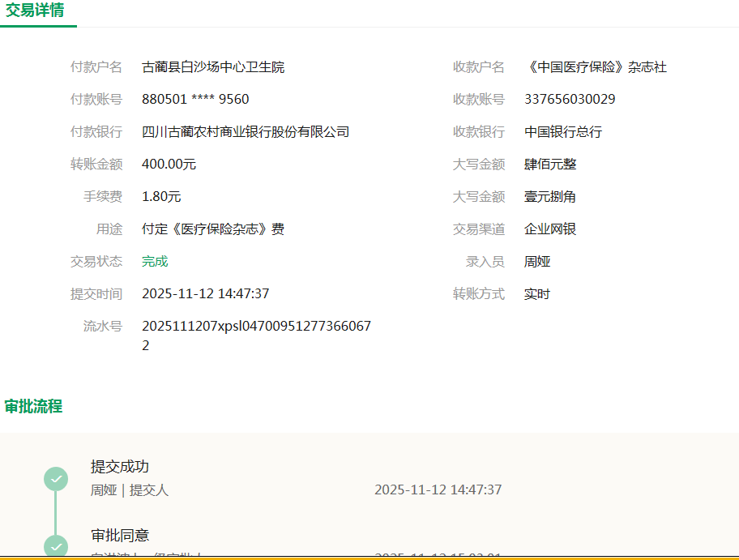Click the uppercase amount 肆佰元整
Screen dimensions: 739x560
point(550,165)
